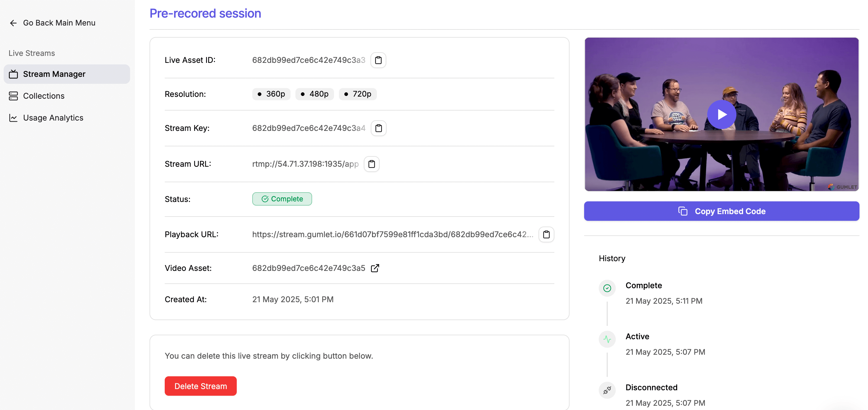The width and height of the screenshot is (868, 410).
Task: Click the delete stream instruction text
Action: point(269,356)
